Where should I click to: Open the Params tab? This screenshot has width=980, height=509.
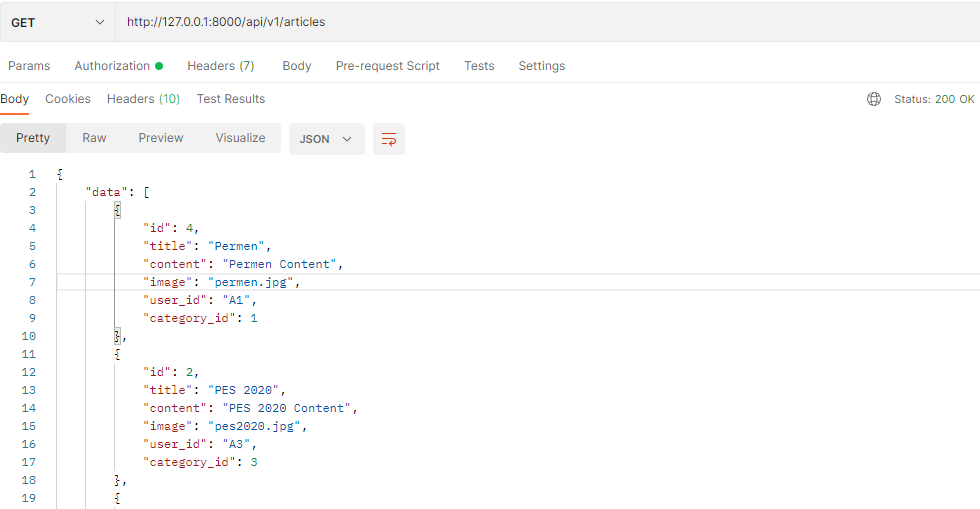pyautogui.click(x=29, y=66)
